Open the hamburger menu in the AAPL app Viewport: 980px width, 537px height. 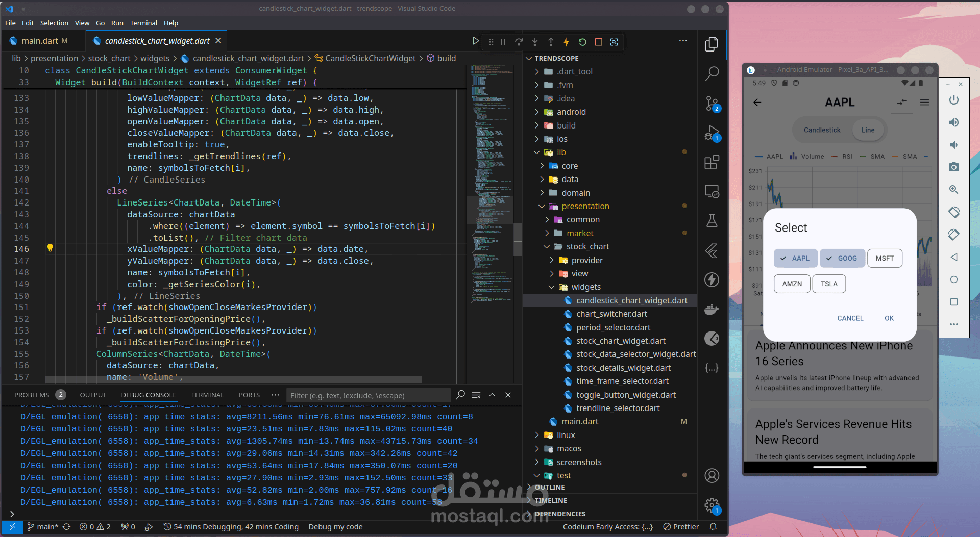coord(924,103)
